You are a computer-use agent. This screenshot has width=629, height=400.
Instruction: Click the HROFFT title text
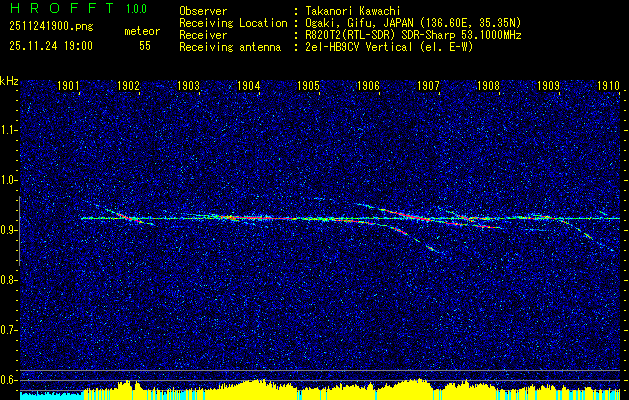tap(63, 8)
